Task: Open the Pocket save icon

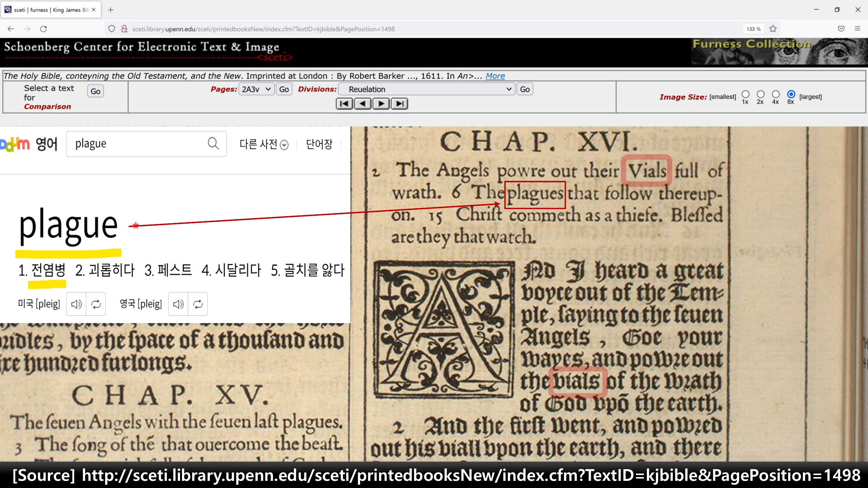Action: pos(841,29)
